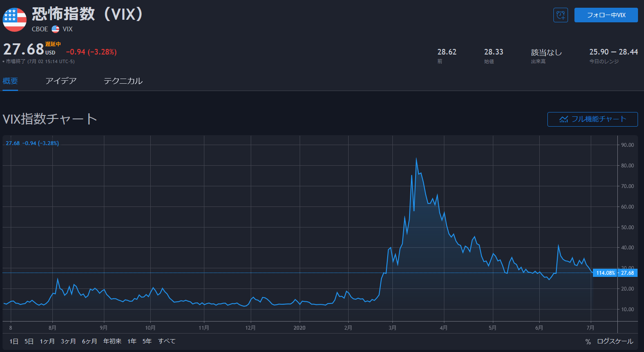Click the フォロー中VIX follow button
The width and height of the screenshot is (644, 352).
coord(606,15)
